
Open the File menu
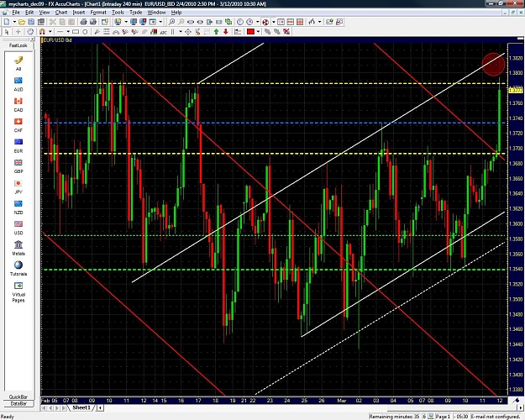click(16, 13)
